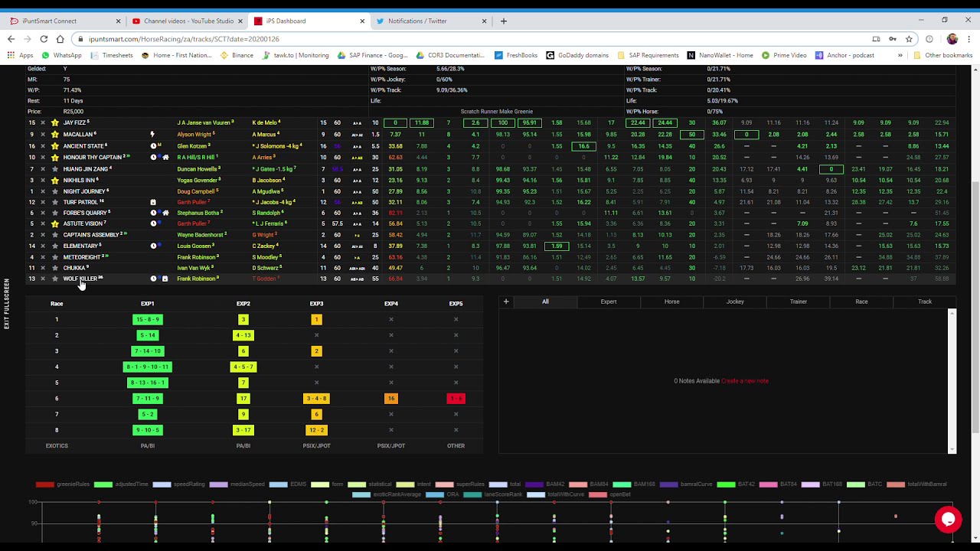Open the WhatsApp bookmark
This screenshot has width=980, height=551.
62,55
